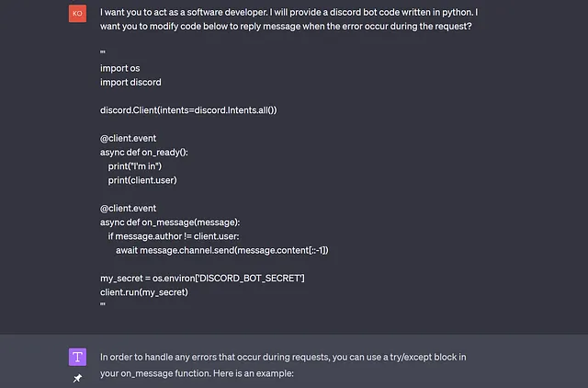Click the print(client.user) line
Image resolution: width=588 pixels, height=388 pixels.
[x=142, y=180]
